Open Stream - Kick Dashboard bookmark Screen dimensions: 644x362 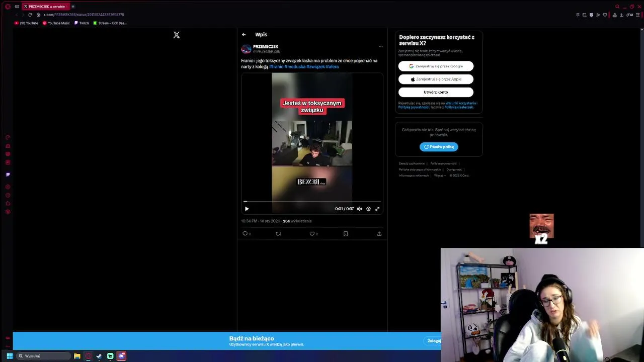[x=110, y=23]
